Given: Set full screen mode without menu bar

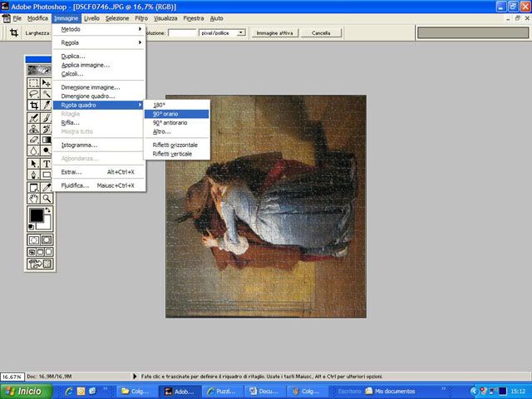Looking at the screenshot, I should click(48, 252).
